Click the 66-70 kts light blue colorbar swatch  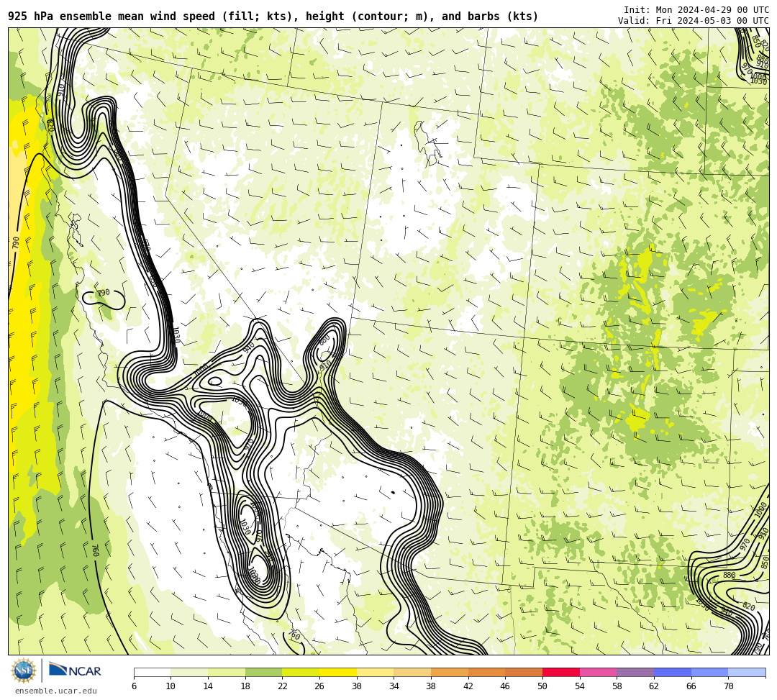[709, 672]
